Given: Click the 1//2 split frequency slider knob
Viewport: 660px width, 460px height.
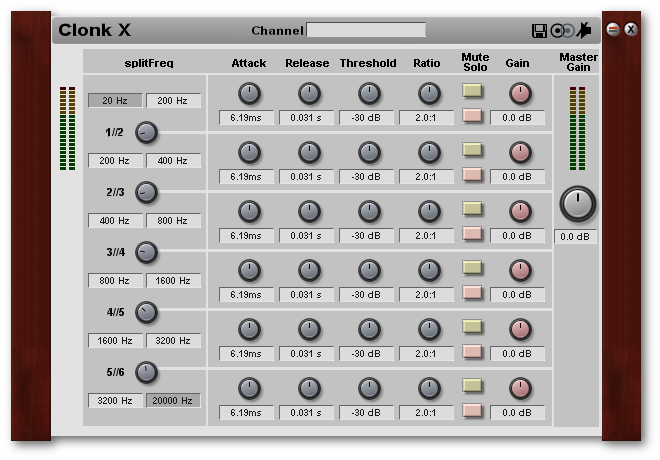Looking at the screenshot, I should tap(146, 132).
